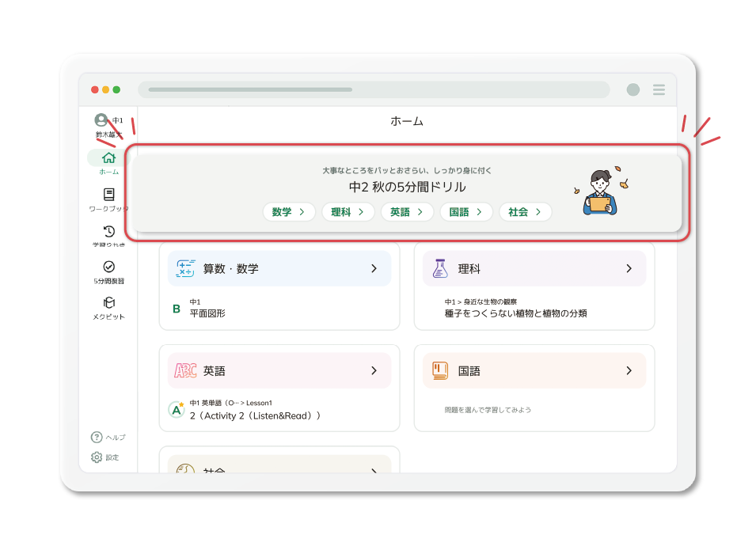The height and width of the screenshot is (546, 756).
Task: Open 設定 gear icon in sidebar
Action: (x=97, y=457)
